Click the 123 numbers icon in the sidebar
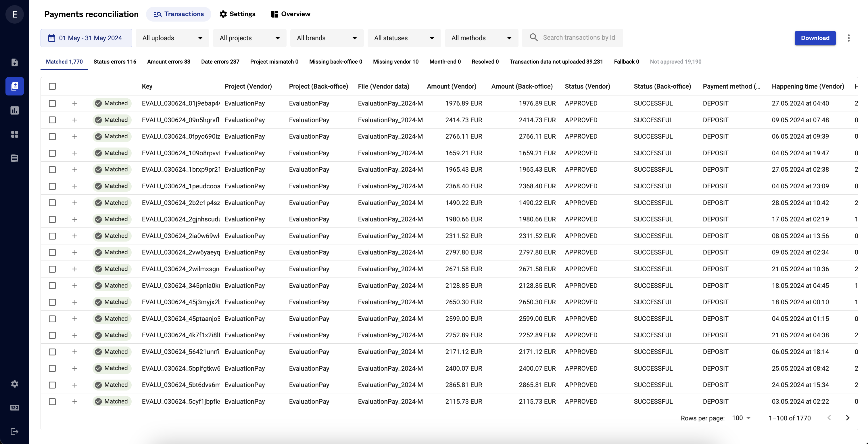868x444 pixels. (x=14, y=407)
